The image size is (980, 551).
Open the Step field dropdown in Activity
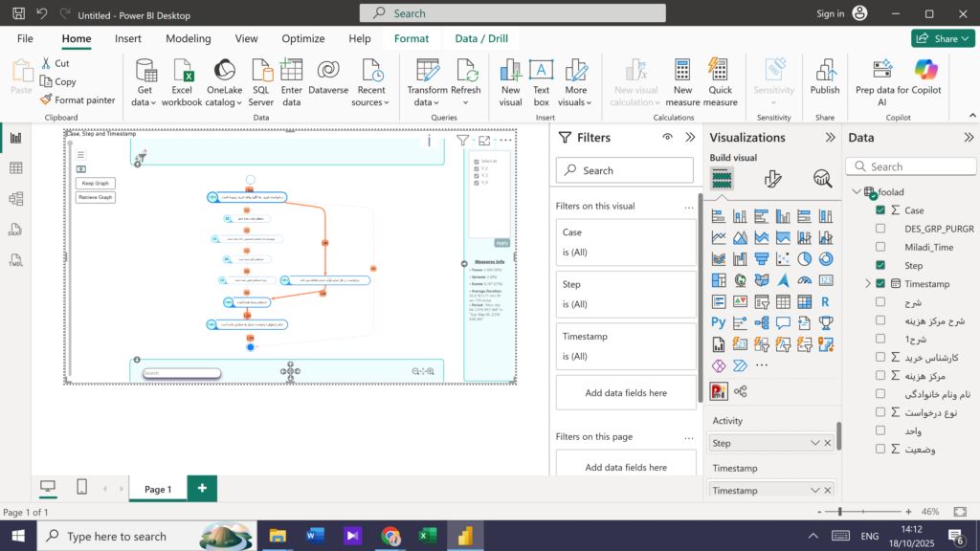point(814,443)
